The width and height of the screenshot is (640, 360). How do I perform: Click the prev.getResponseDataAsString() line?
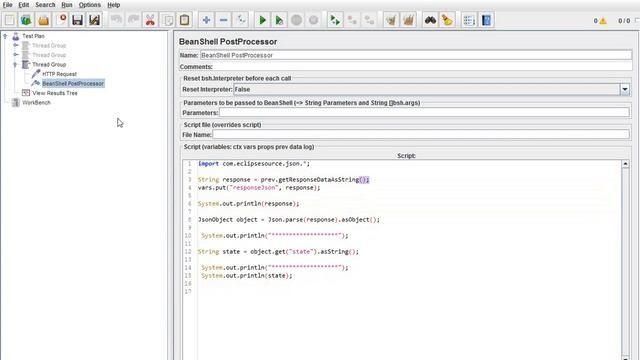(x=283, y=180)
